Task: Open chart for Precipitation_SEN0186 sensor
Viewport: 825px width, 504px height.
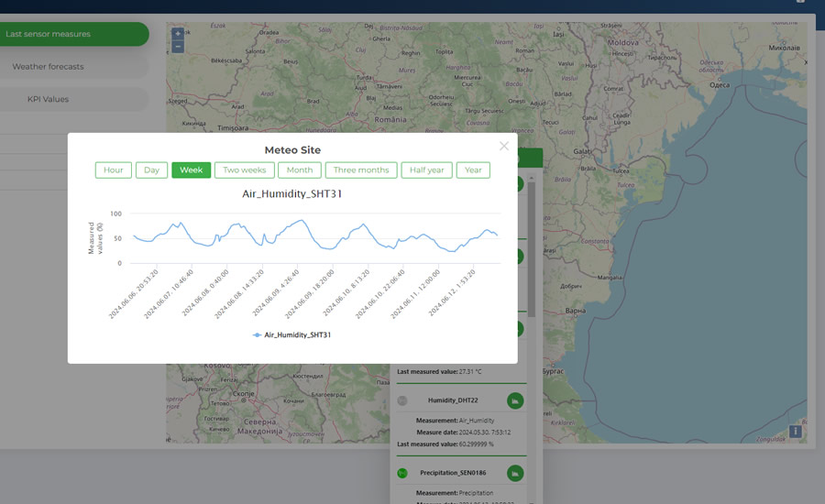Action: [x=515, y=473]
